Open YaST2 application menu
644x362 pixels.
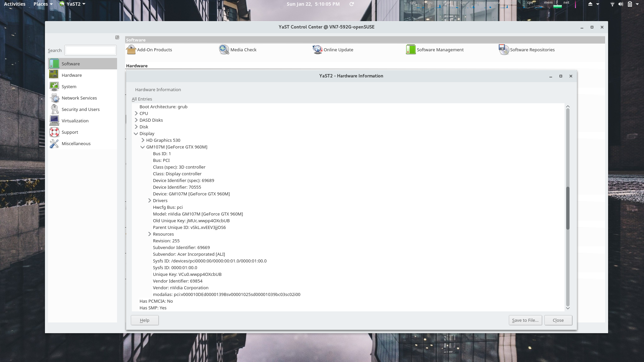point(72,4)
